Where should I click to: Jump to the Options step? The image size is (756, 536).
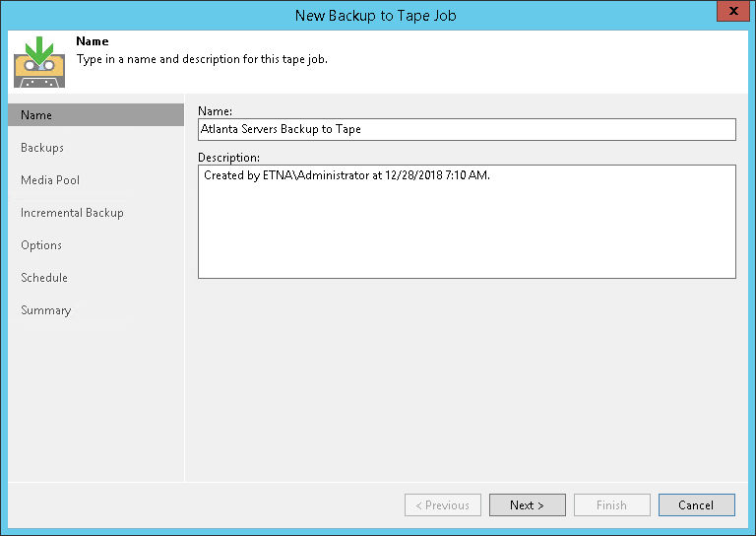tap(41, 245)
